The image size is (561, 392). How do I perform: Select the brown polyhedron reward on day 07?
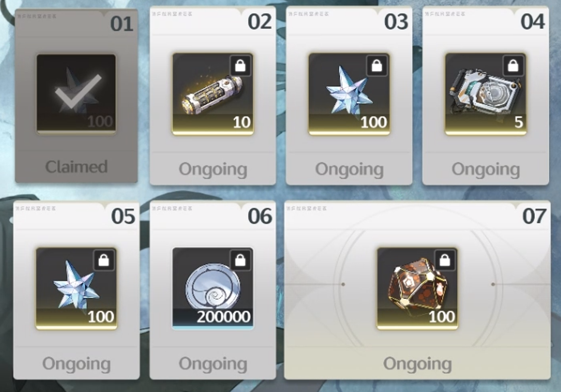point(417,288)
